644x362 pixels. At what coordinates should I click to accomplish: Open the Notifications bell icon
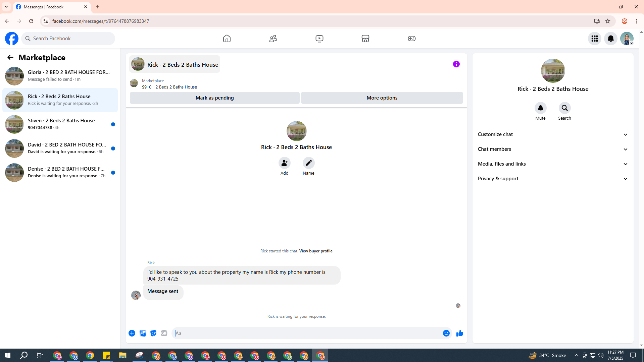[611, 39]
